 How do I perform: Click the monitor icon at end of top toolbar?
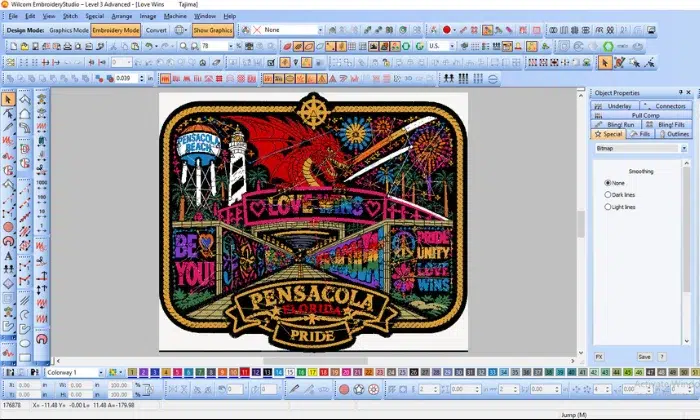(651, 30)
